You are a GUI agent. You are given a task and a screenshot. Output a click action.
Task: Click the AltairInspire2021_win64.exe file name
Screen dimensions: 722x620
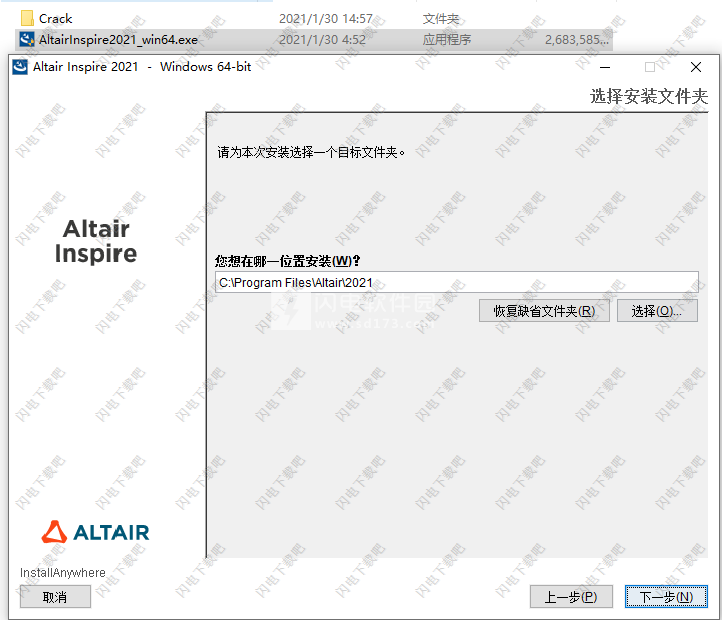point(118,40)
